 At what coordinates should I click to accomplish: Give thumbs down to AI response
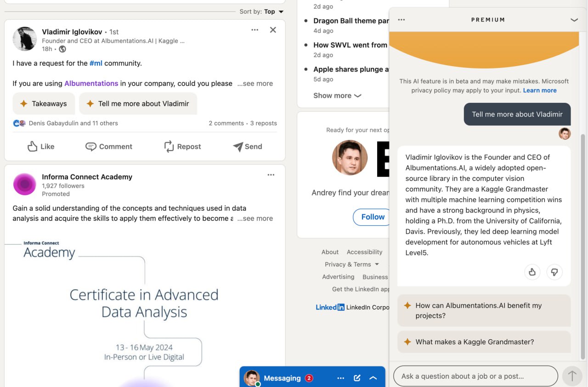[x=554, y=272]
